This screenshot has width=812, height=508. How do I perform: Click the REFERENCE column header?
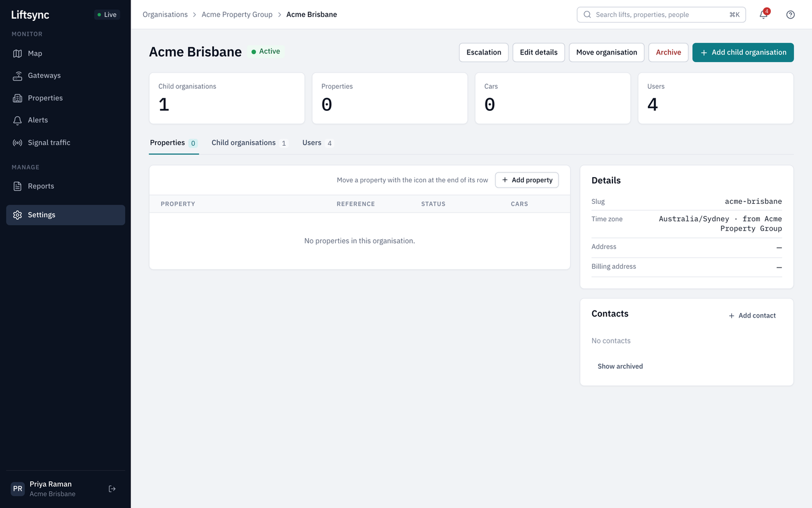356,204
